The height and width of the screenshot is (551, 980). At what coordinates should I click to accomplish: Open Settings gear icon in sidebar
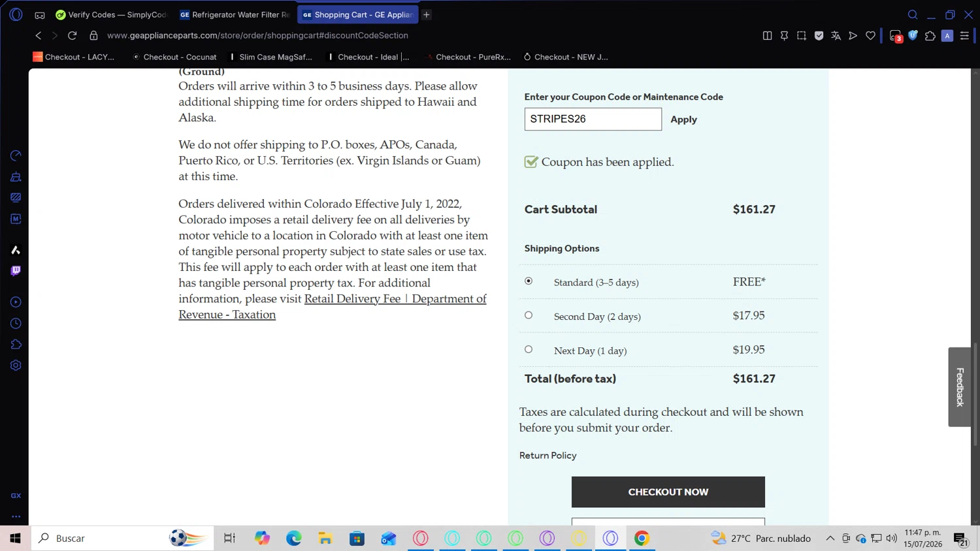pyautogui.click(x=16, y=365)
